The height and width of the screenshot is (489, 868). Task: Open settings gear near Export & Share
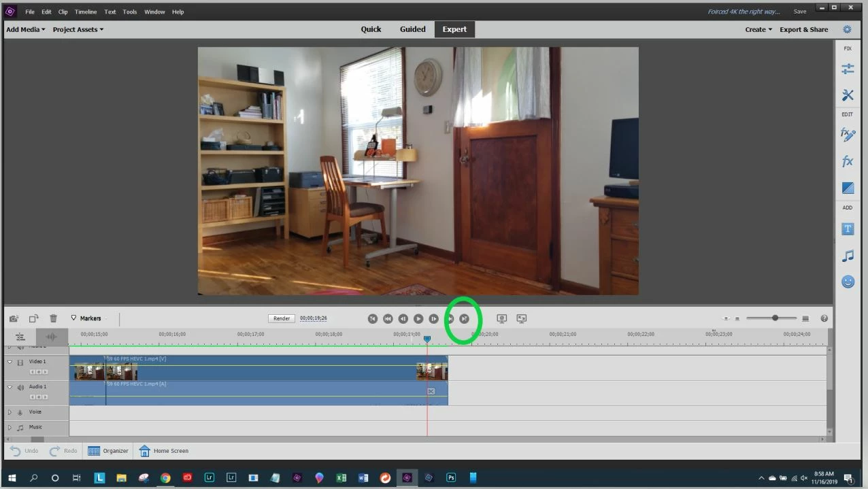tap(847, 29)
